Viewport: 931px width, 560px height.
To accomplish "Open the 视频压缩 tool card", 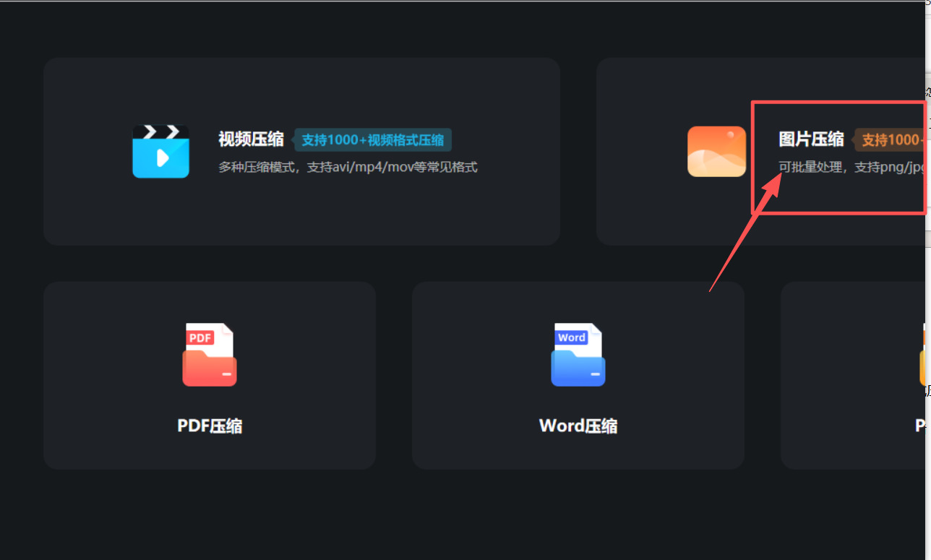I will coord(301,151).
